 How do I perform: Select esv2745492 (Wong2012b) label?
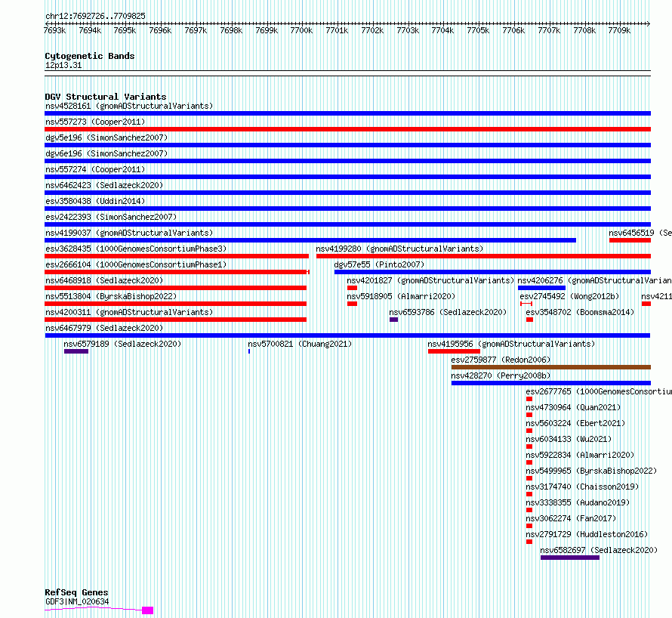(x=569, y=296)
